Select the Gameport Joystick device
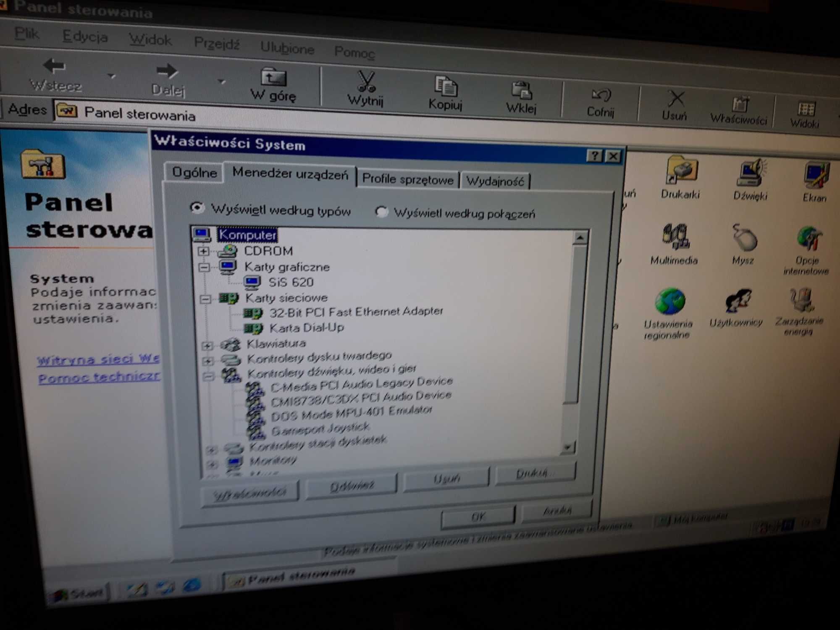This screenshot has height=630, width=840. tap(320, 429)
